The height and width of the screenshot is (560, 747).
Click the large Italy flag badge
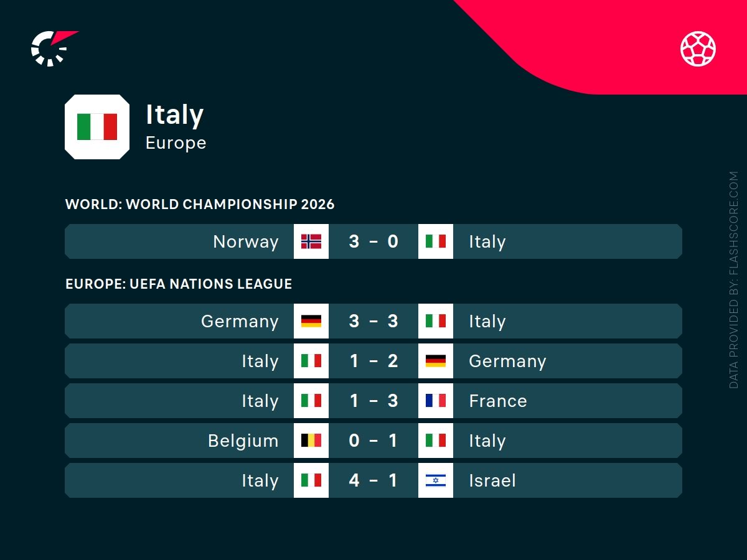(x=97, y=127)
